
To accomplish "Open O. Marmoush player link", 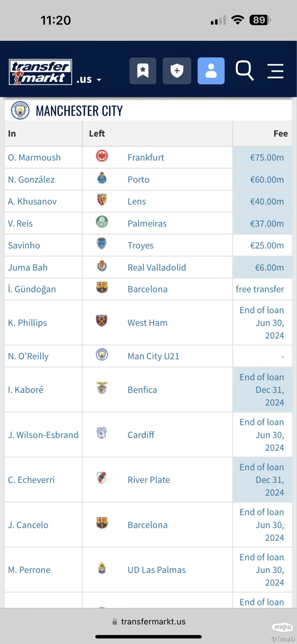I will (x=34, y=157).
